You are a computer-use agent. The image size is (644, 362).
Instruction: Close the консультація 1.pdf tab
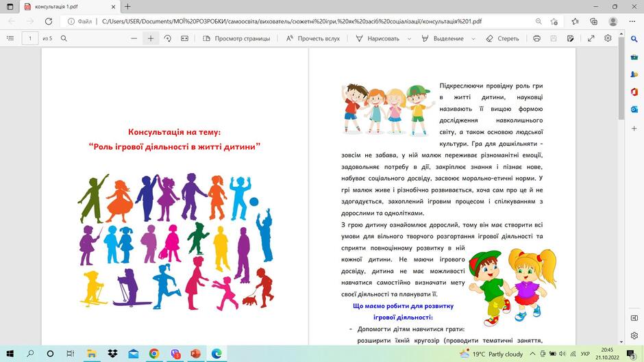coord(113,7)
